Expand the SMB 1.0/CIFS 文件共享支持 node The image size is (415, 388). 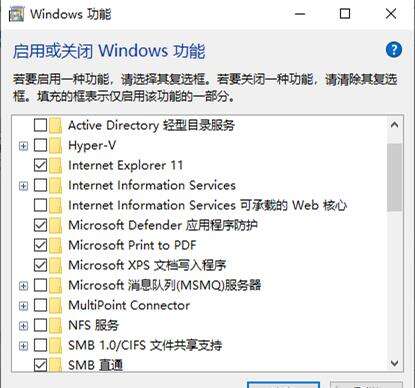[x=23, y=346]
